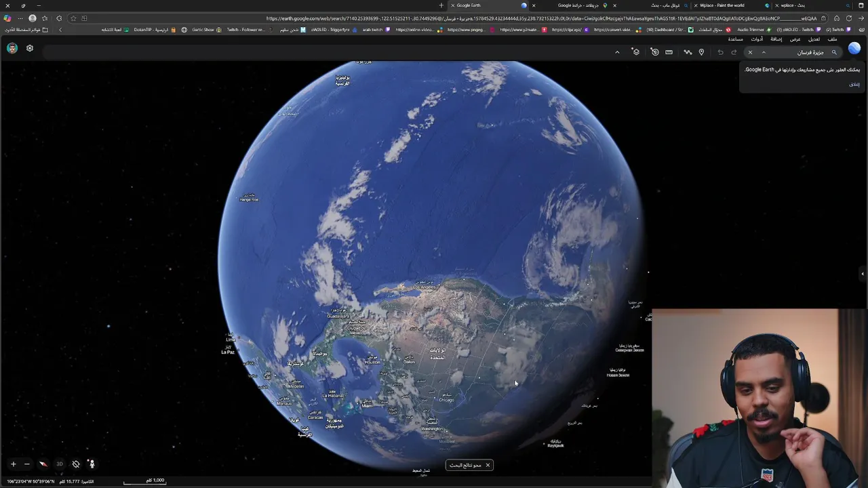Click the Washington label on the globe
Image resolution: width=868 pixels, height=488 pixels.
click(x=431, y=428)
